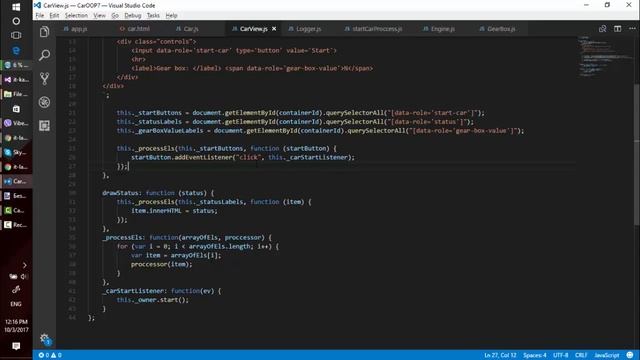Change end of line sequence CRLF
640x360 pixels.
click(581, 355)
